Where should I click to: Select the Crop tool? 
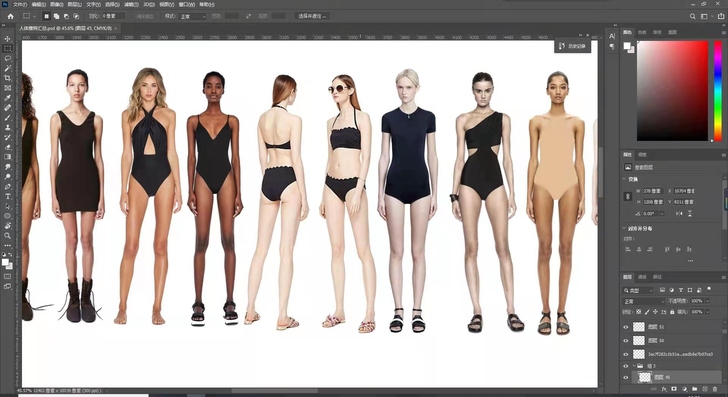tap(7, 78)
